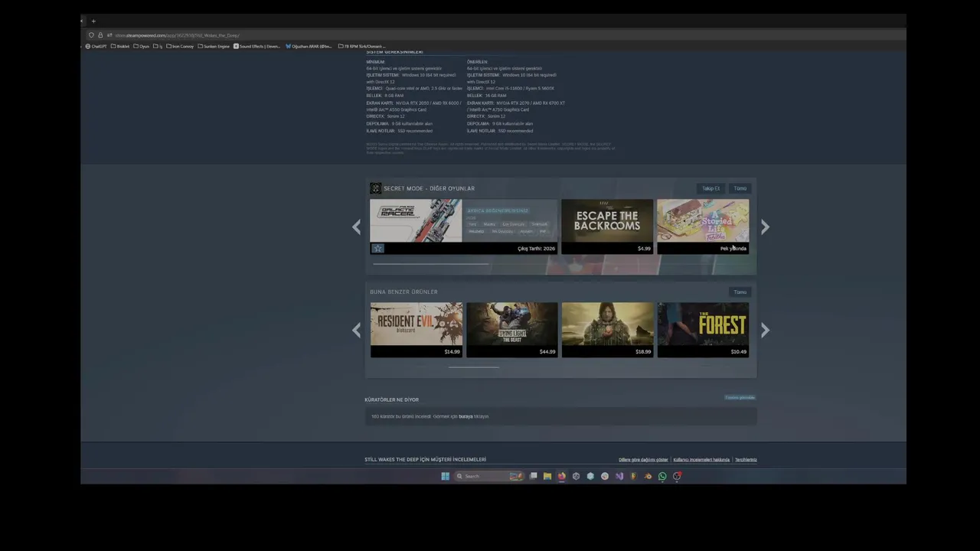
Task: Open the Oyun bookmarks folder
Action: 142,46
